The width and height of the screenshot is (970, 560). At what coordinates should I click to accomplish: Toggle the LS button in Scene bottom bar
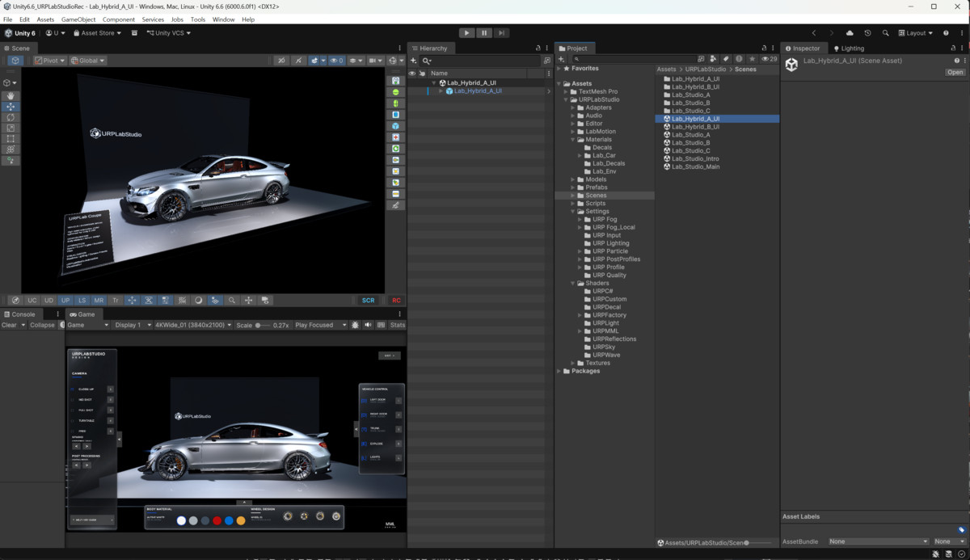pyautogui.click(x=82, y=301)
